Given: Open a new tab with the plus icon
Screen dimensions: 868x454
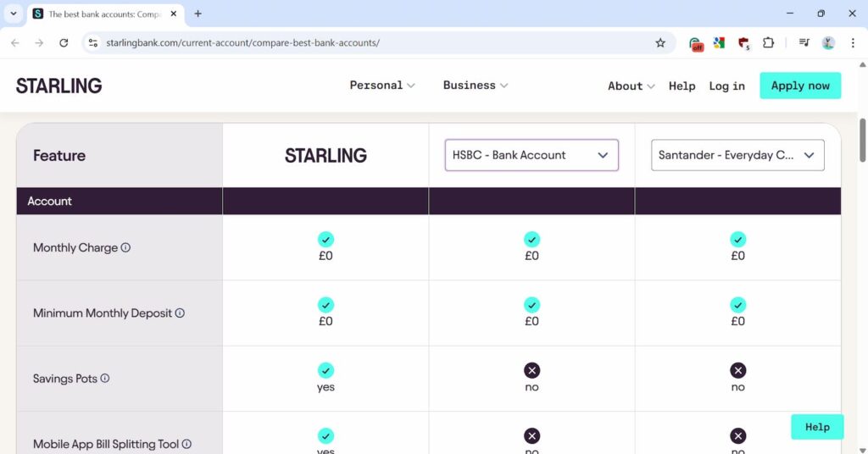Looking at the screenshot, I should click(x=198, y=14).
